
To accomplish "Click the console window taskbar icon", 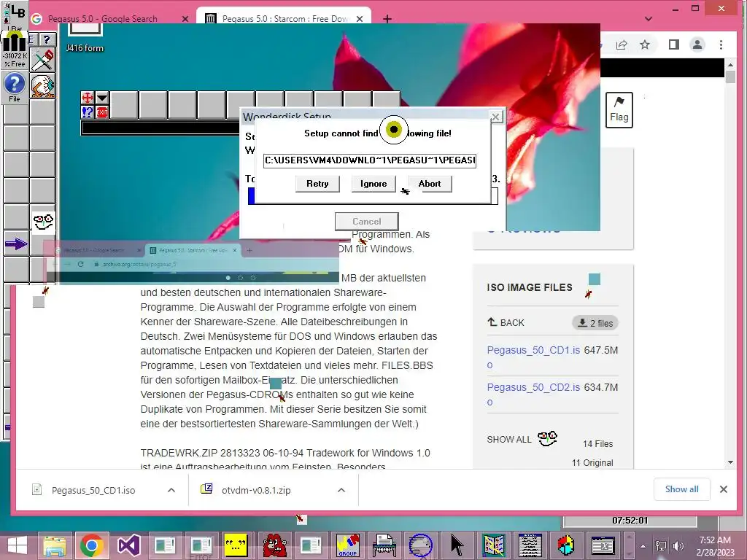I will tap(603, 545).
